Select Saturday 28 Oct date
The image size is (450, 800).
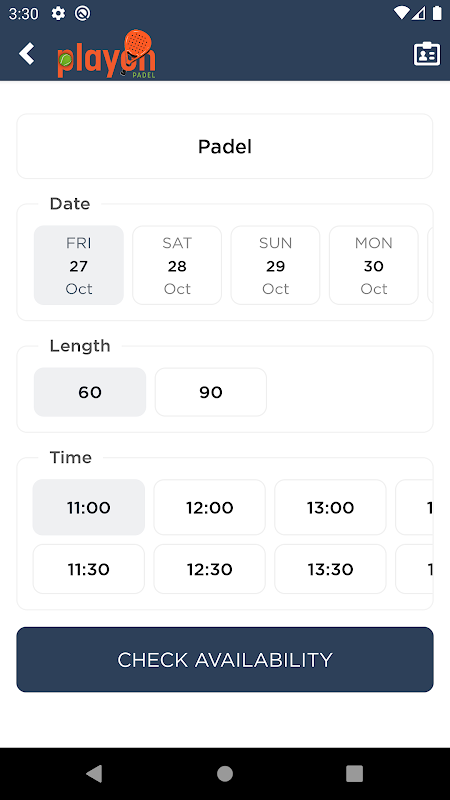[177, 265]
